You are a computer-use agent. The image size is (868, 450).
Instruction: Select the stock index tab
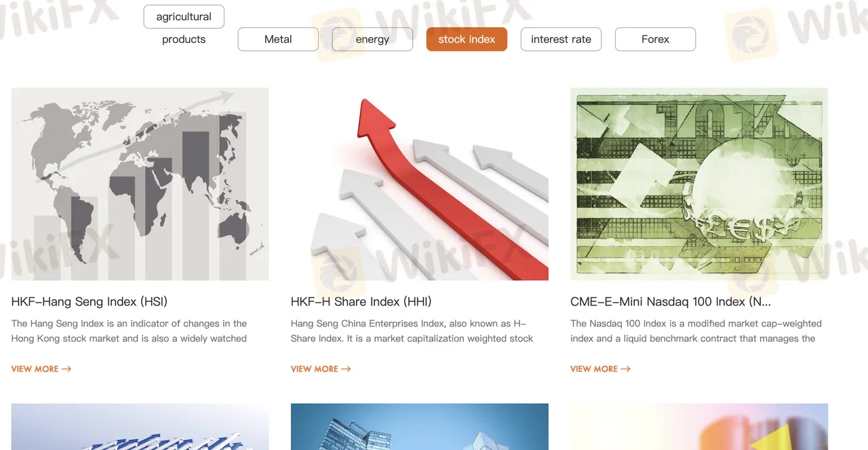coord(467,39)
